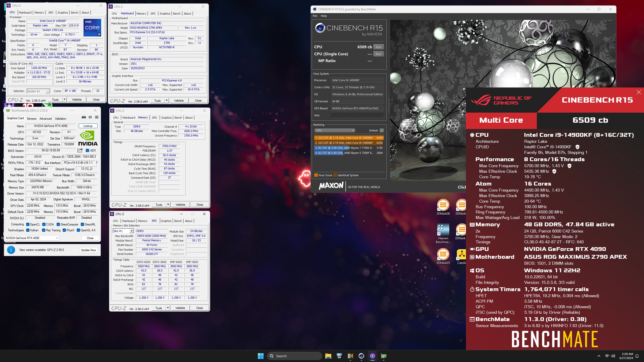
Task: Toggle the UEFI checkbox in GPU-Z
Action: point(87,151)
